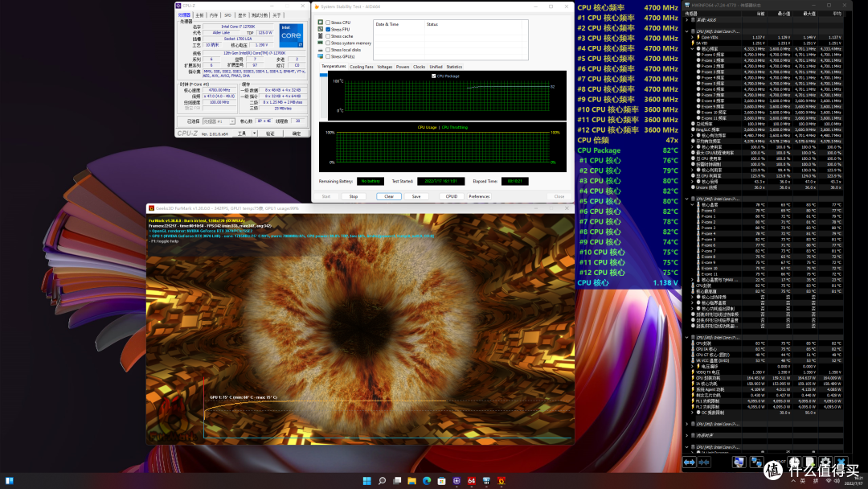This screenshot has height=489, width=868.
Task: Enable the Stress CPU checkbox
Action: point(328,23)
